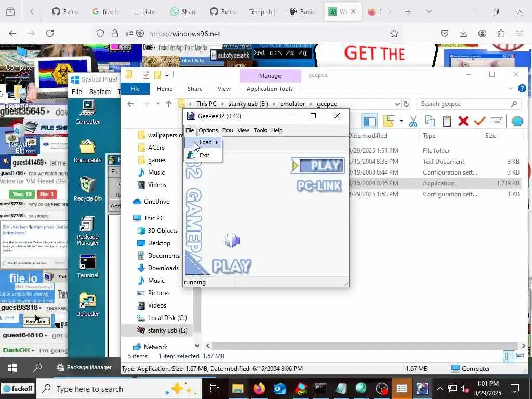Select the View ribbon tab in Explorer

[224, 89]
